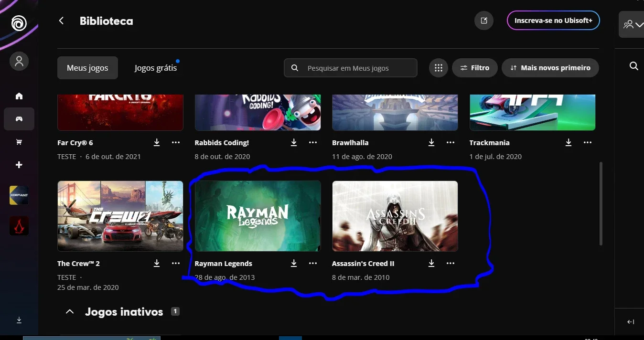Screen dimensions: 644x340
Task: Open the friends panel dropdown
Action: 633,24
